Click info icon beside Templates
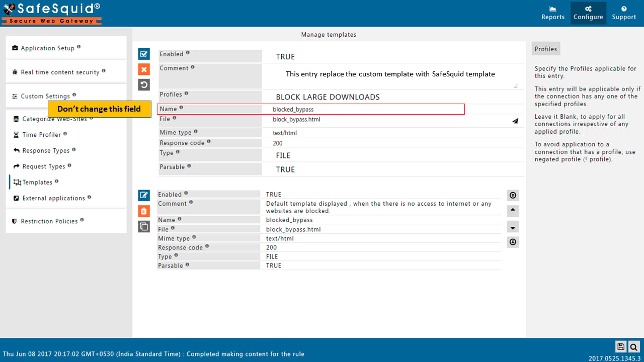The image size is (644, 362). (x=56, y=181)
